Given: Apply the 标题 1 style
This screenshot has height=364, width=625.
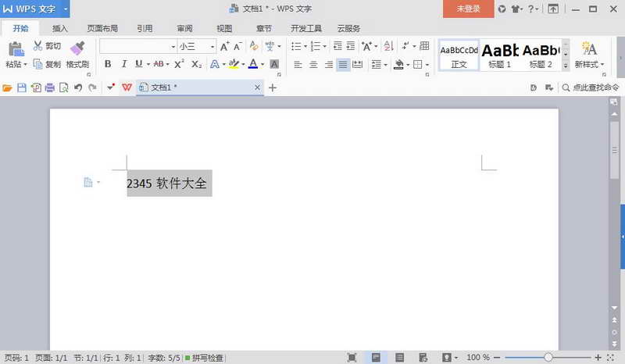Looking at the screenshot, I should [x=500, y=55].
